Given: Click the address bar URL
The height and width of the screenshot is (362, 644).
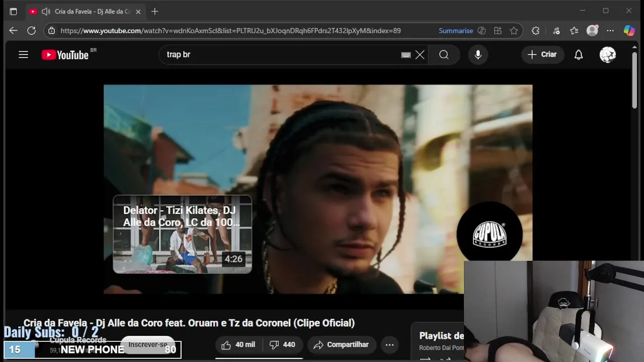Looking at the screenshot, I should point(230,31).
